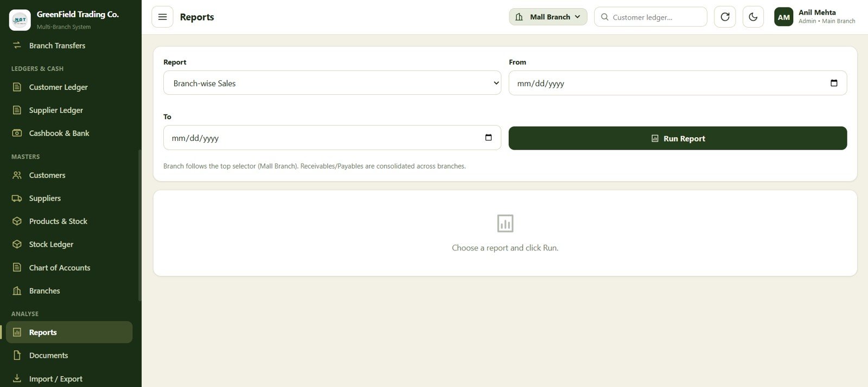Screen dimensions: 868x387
Task: Click the Anil Mehta profile name
Action: point(817,12)
